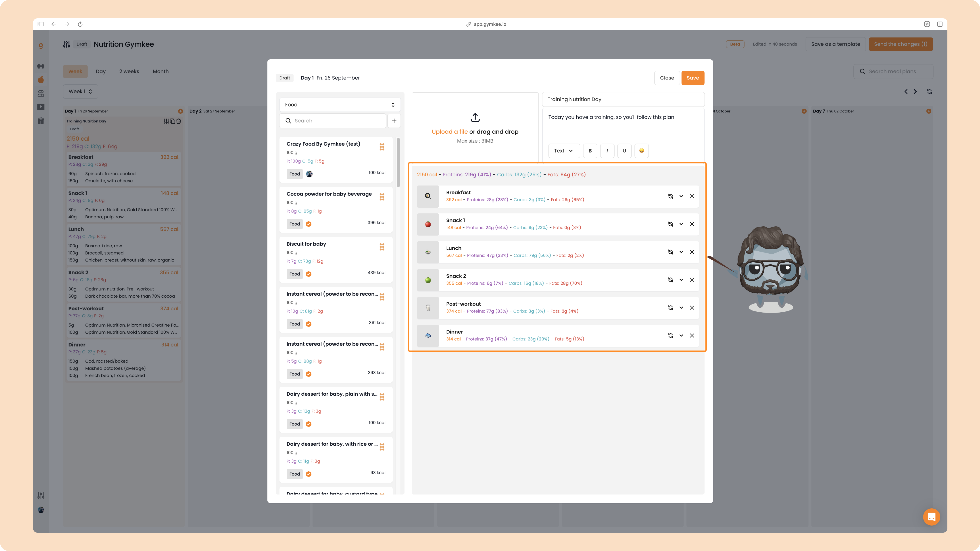Remove the Snack 2 meal
Screen dimensions: 980x551
click(x=692, y=280)
